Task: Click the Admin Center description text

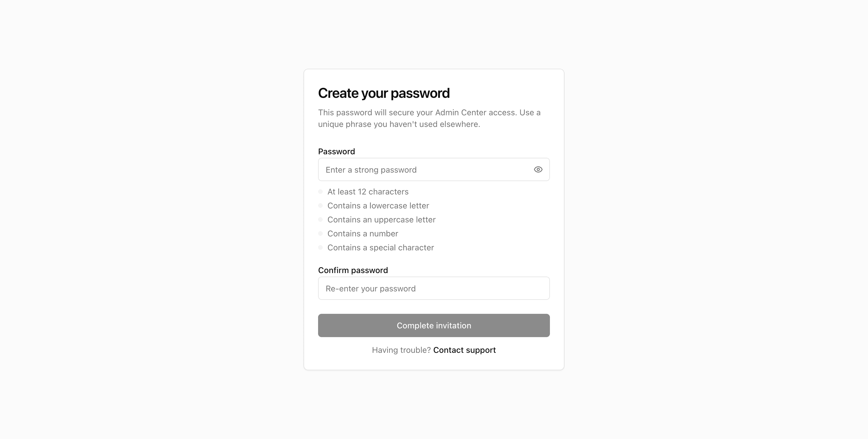Action: (x=429, y=118)
